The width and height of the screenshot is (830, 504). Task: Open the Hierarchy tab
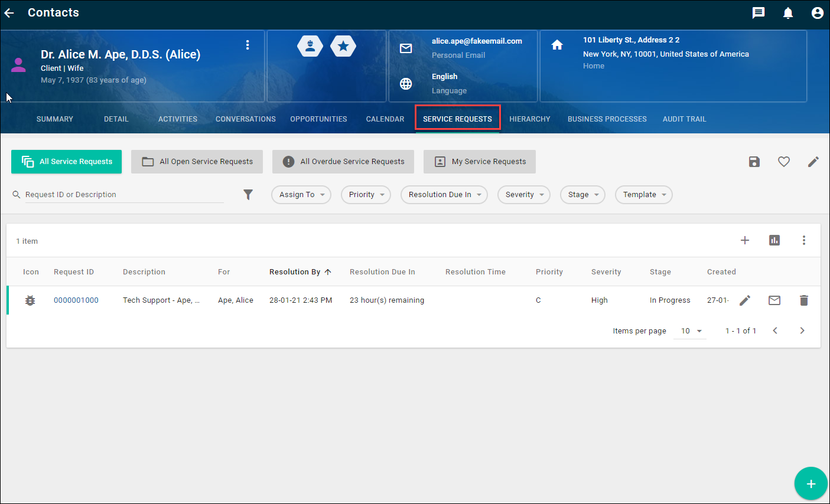tap(530, 119)
